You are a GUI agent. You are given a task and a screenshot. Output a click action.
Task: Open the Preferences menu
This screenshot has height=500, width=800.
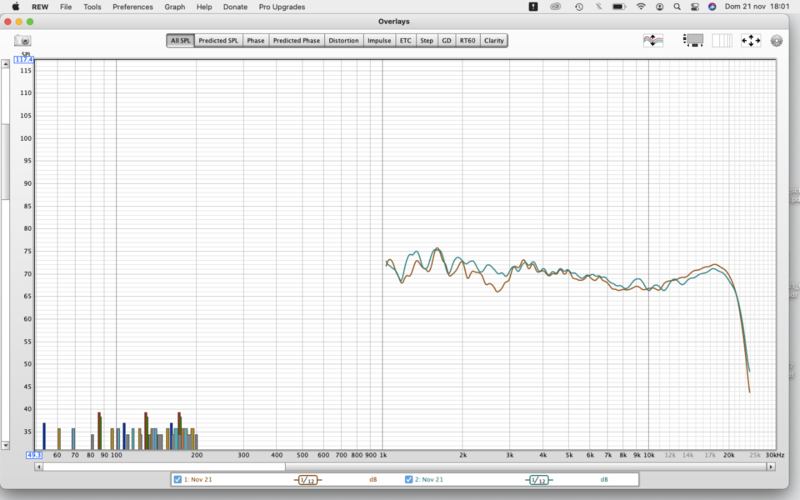(133, 6)
